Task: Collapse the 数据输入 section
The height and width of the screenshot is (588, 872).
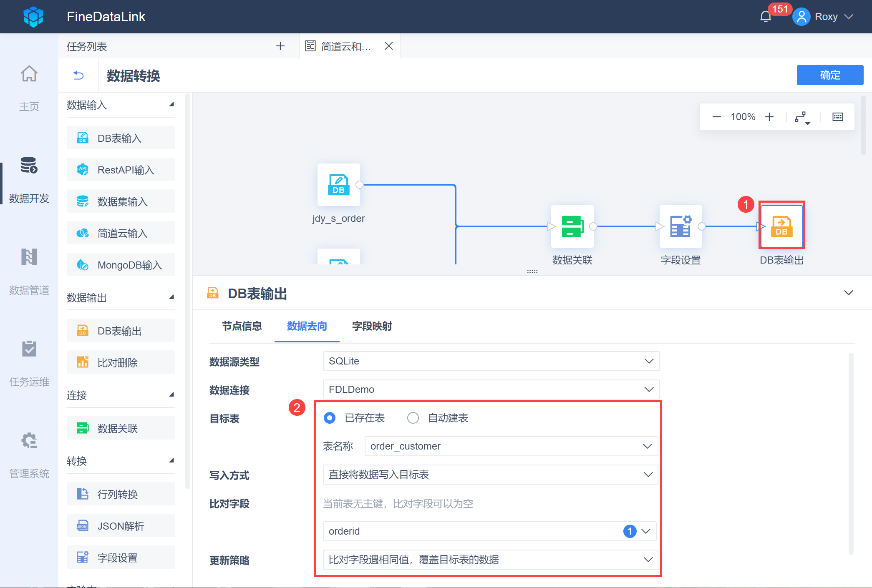Action: [x=171, y=105]
